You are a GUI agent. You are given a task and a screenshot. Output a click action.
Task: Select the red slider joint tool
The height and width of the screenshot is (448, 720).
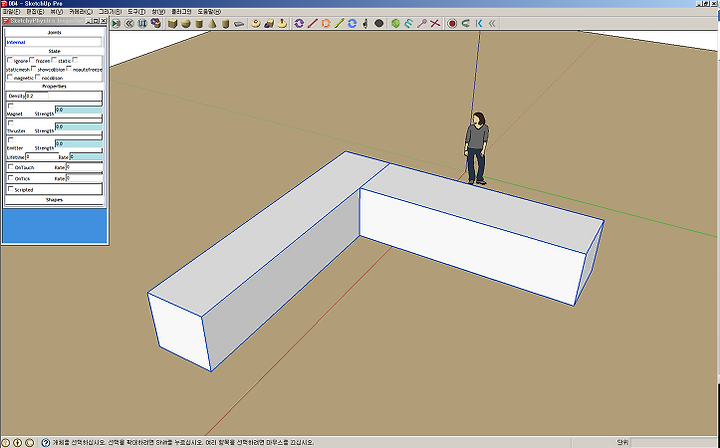pos(312,23)
